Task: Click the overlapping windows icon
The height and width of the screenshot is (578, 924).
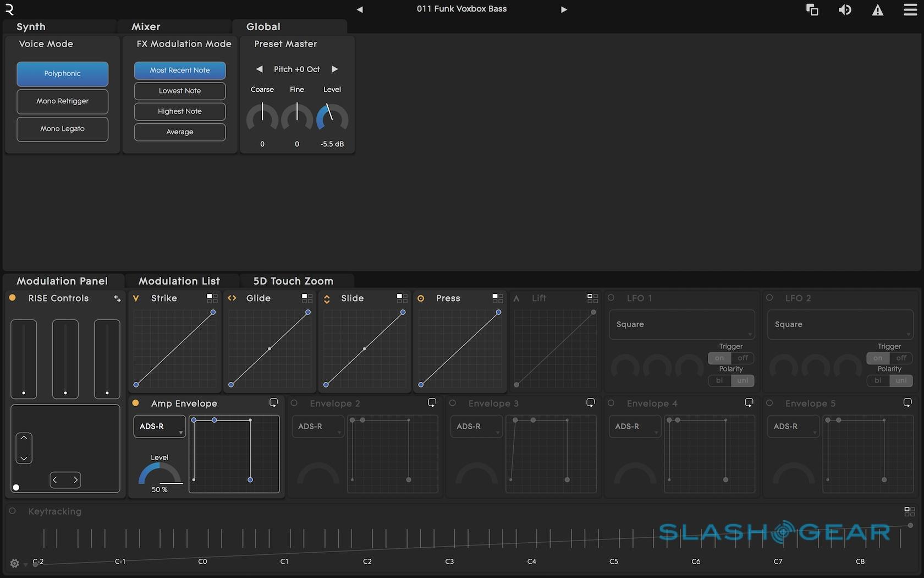Action: click(x=812, y=10)
